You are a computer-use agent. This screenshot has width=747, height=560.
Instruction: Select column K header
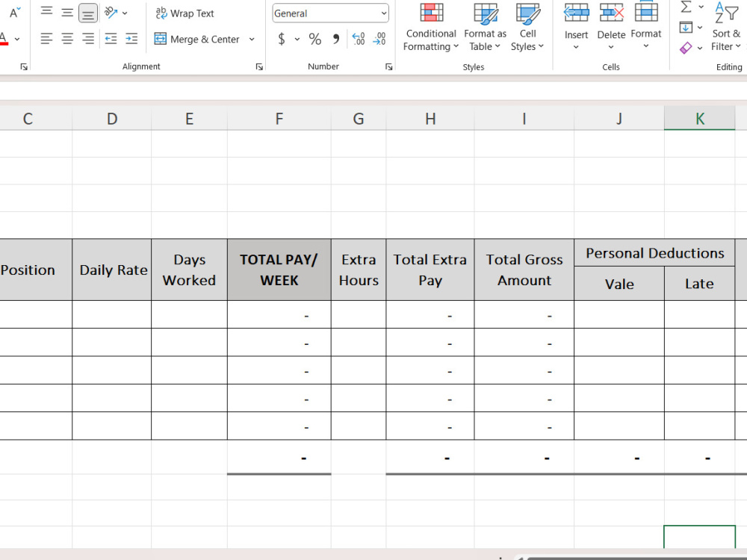click(699, 118)
